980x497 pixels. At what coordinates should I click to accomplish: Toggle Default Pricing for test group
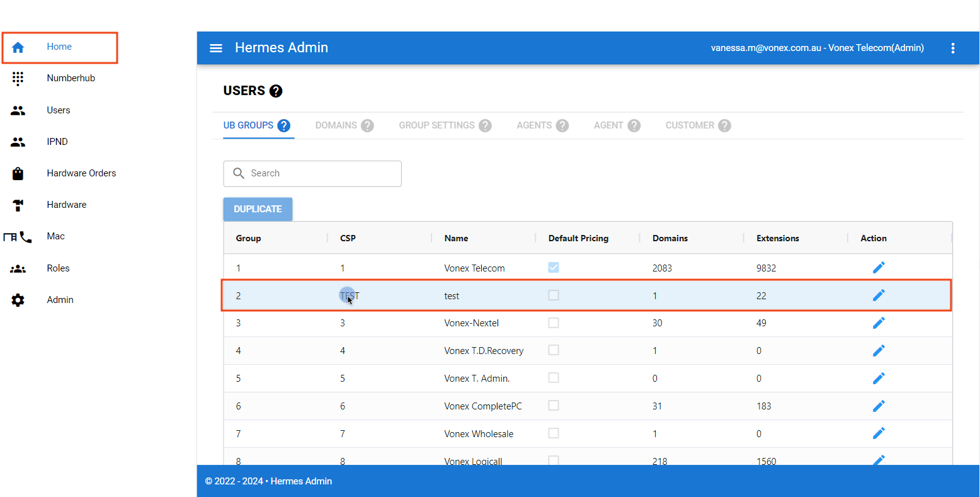pos(554,295)
